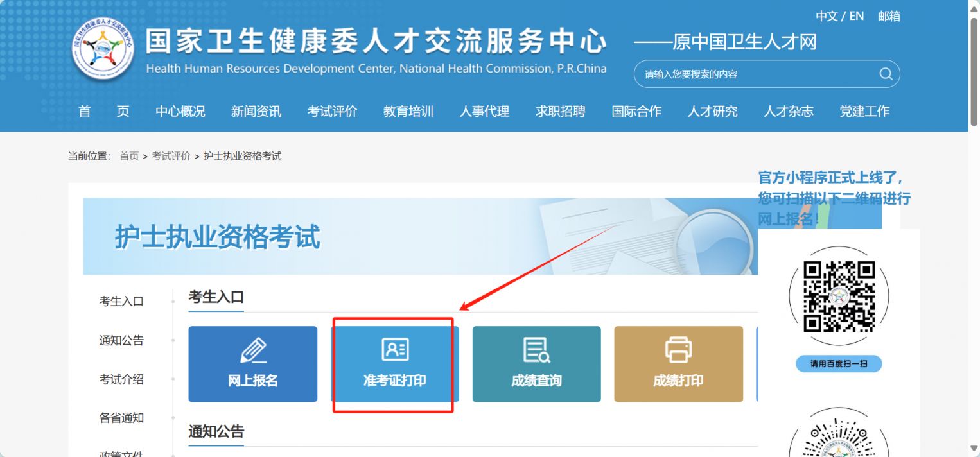Open the 中心概况 navigation menu
980x457 pixels.
point(180,111)
